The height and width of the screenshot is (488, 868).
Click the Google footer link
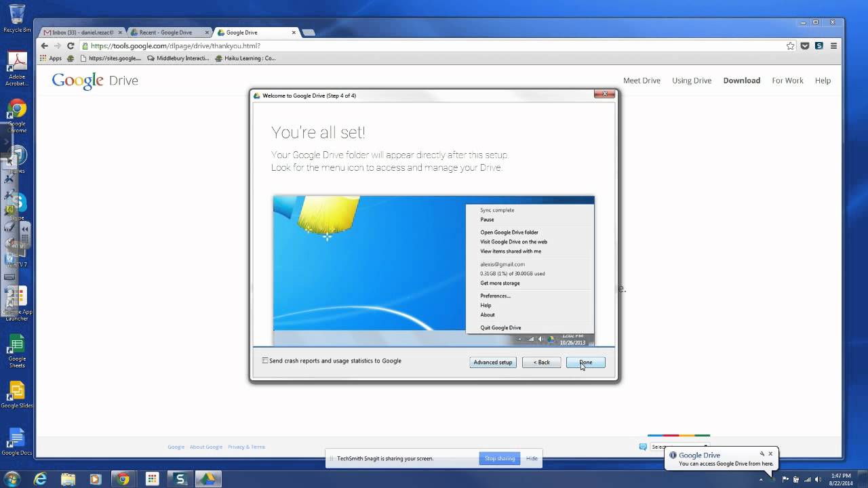point(176,447)
